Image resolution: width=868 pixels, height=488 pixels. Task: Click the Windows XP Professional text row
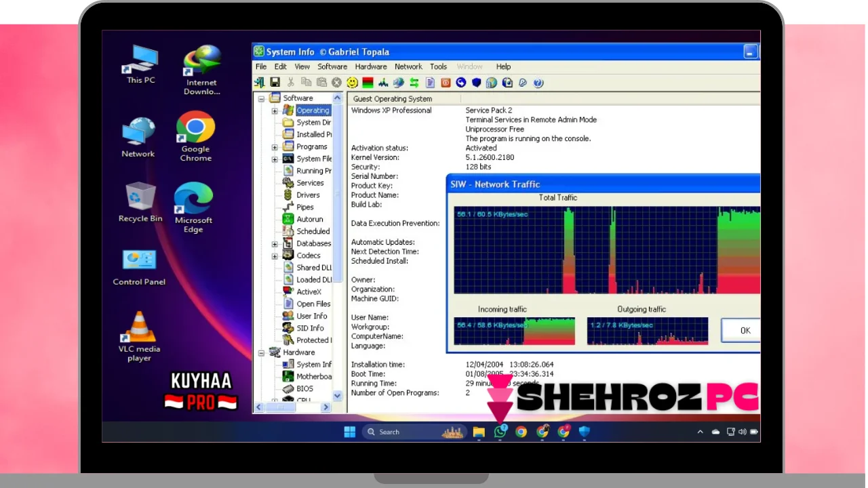tap(391, 110)
